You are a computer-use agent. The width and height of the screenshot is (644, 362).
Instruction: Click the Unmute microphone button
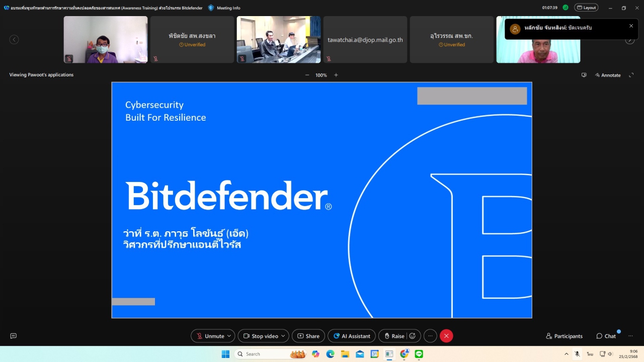pyautogui.click(x=210, y=336)
